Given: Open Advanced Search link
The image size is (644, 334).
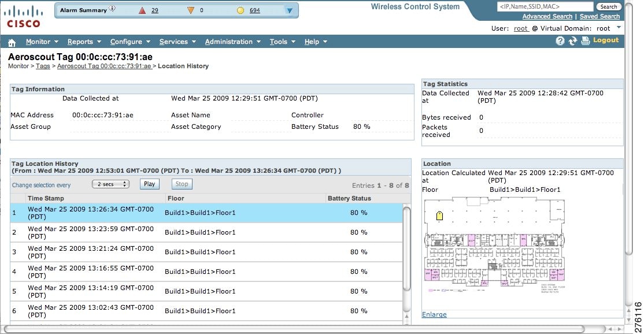Looking at the screenshot, I should pyautogui.click(x=547, y=16).
